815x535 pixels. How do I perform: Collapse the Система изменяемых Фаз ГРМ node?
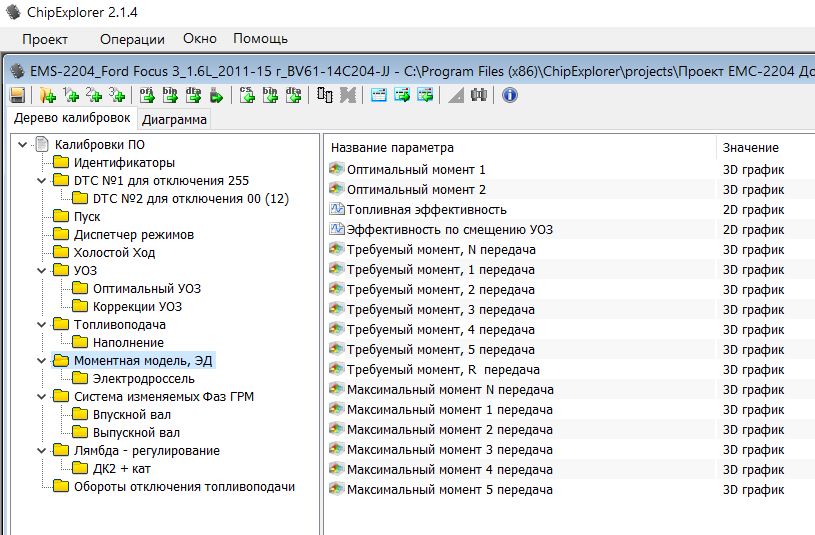coord(41,397)
